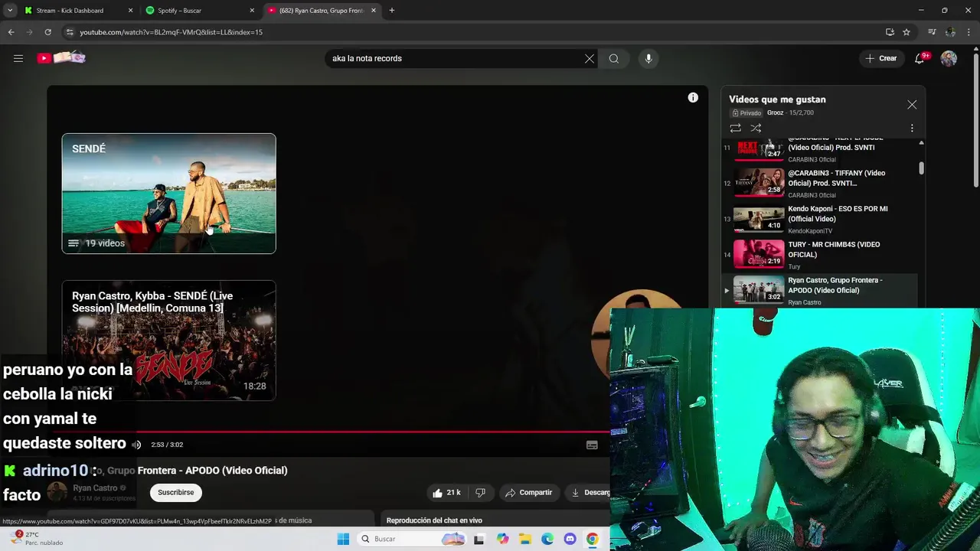This screenshot has height=551, width=980.
Task: Open SENDÉ Live Session end-screen video
Action: pyautogui.click(x=168, y=341)
